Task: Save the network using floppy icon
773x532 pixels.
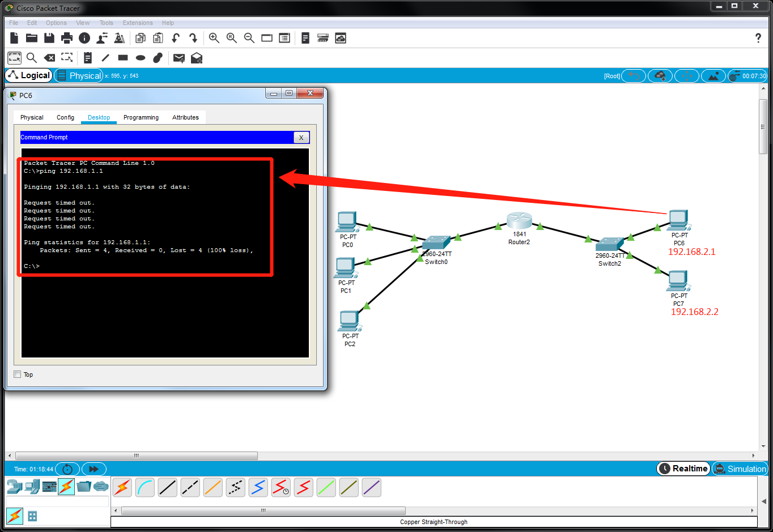Action: (49, 38)
